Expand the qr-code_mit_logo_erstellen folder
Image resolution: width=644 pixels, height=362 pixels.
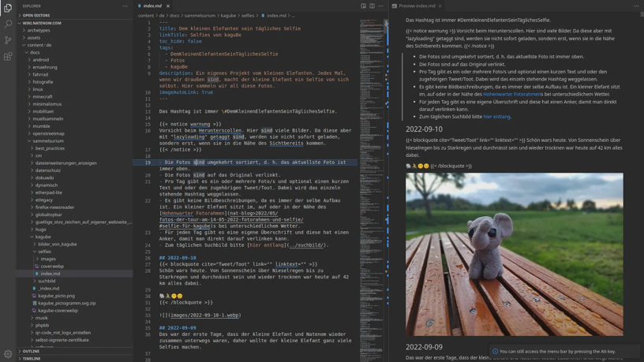click(x=63, y=333)
